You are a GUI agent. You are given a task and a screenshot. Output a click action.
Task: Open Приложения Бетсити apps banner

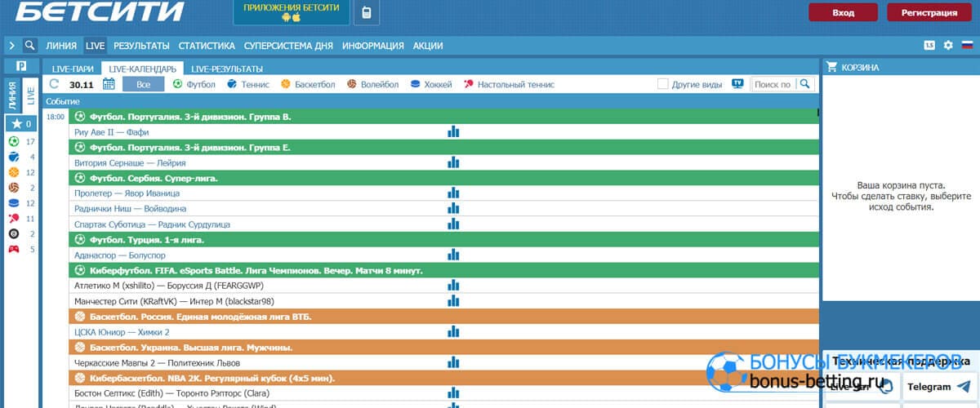pos(292,12)
